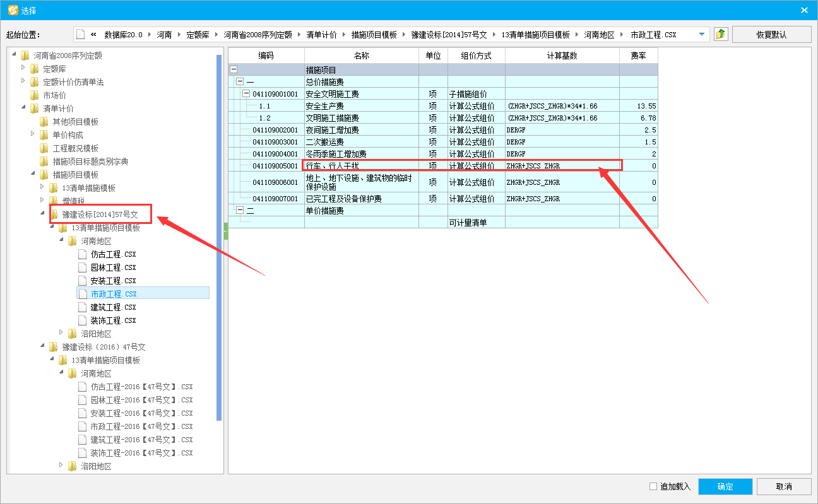This screenshot has height=504, width=818.
Task: Click the folder icon beside 工程概况模板
Action: [x=44, y=148]
